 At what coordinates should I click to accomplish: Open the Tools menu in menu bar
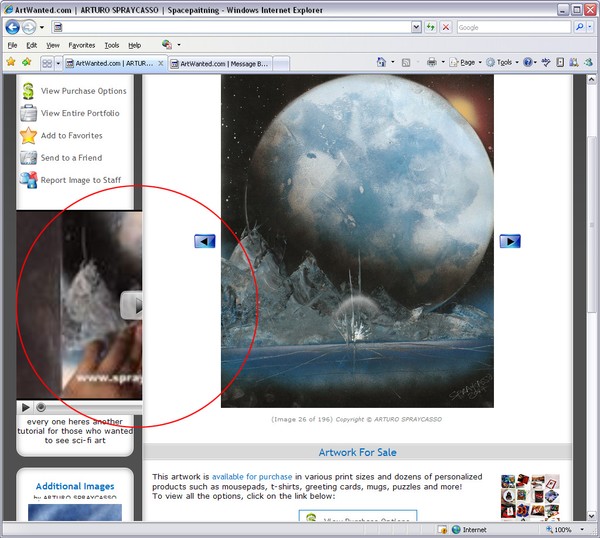click(112, 45)
